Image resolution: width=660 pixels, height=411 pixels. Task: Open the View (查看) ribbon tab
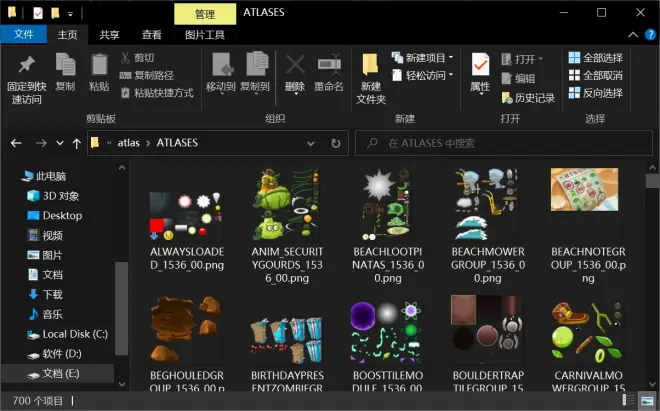(152, 35)
